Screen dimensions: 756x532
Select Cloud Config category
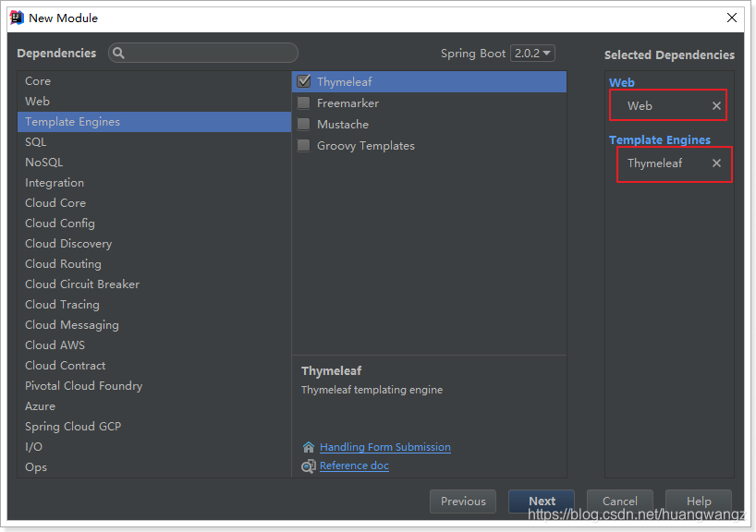[x=154, y=224]
